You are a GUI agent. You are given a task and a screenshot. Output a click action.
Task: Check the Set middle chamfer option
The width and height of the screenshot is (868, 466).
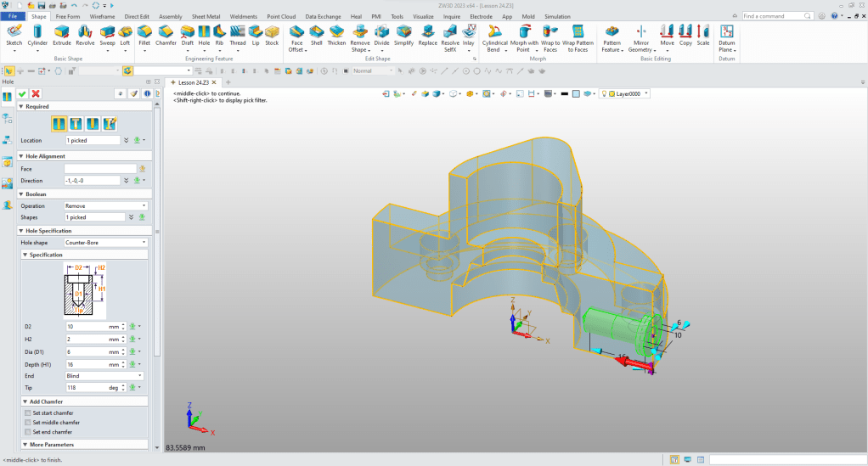click(x=28, y=422)
